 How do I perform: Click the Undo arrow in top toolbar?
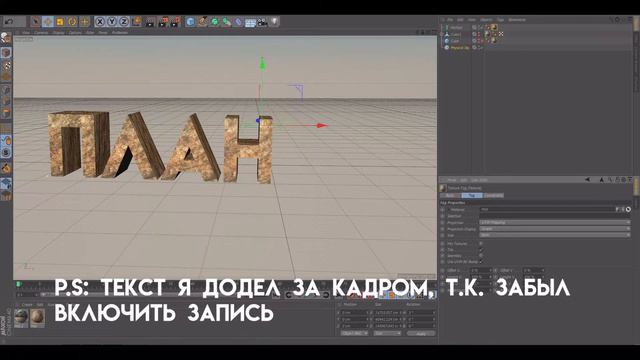point(9,21)
